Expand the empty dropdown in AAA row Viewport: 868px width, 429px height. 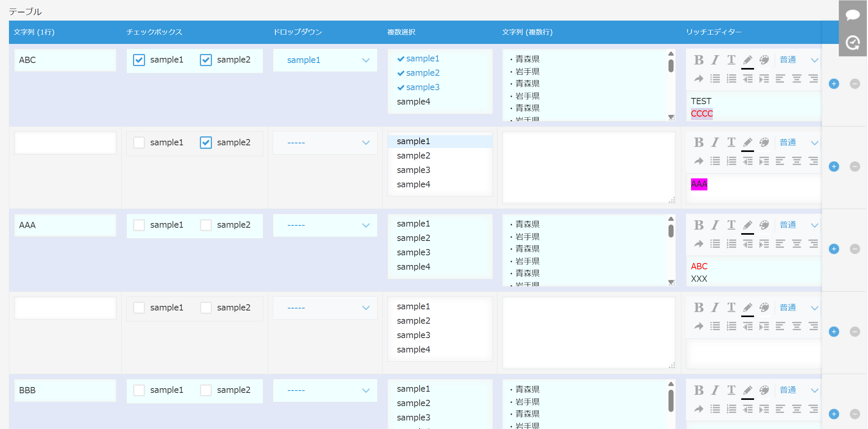point(325,225)
